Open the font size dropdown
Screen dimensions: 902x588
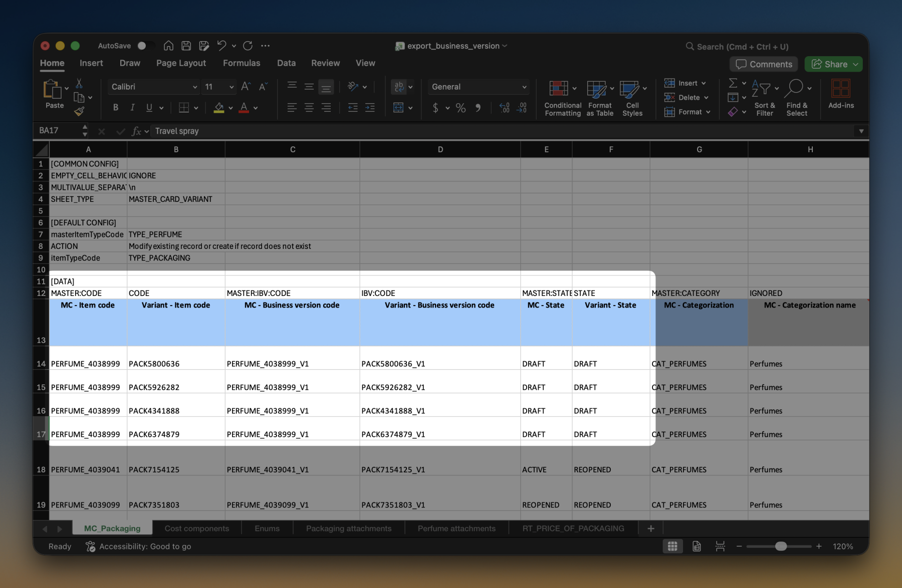[x=219, y=87]
